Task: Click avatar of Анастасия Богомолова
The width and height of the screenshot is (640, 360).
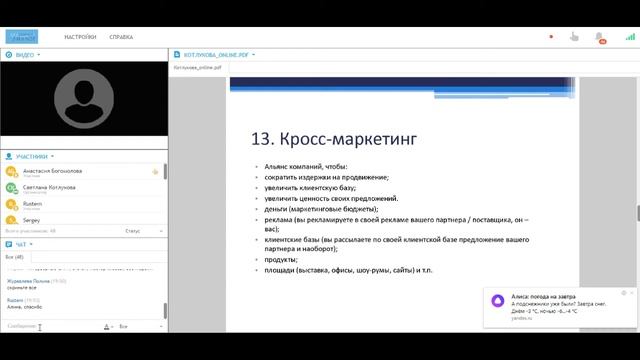Action: 11,171
